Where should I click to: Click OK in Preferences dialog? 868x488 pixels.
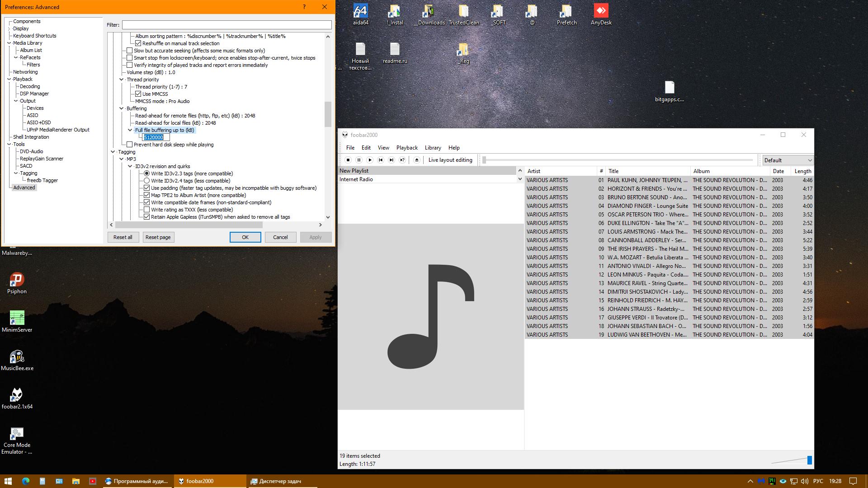(x=245, y=237)
